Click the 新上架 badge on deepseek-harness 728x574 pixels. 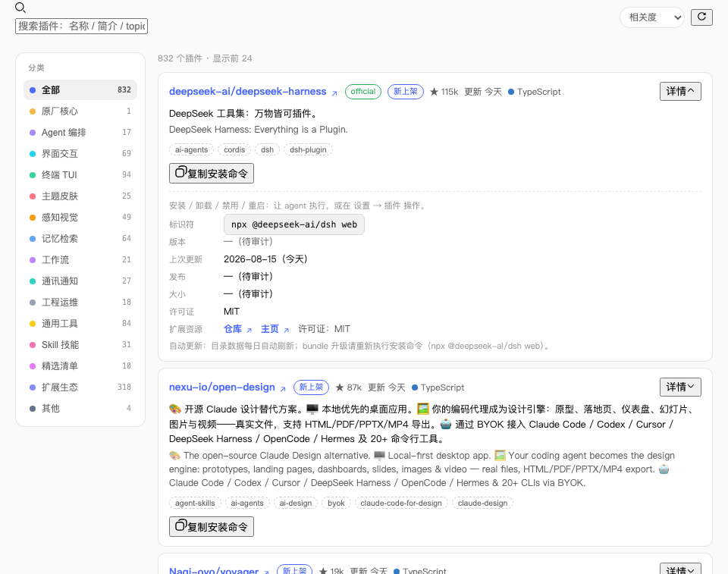405,92
